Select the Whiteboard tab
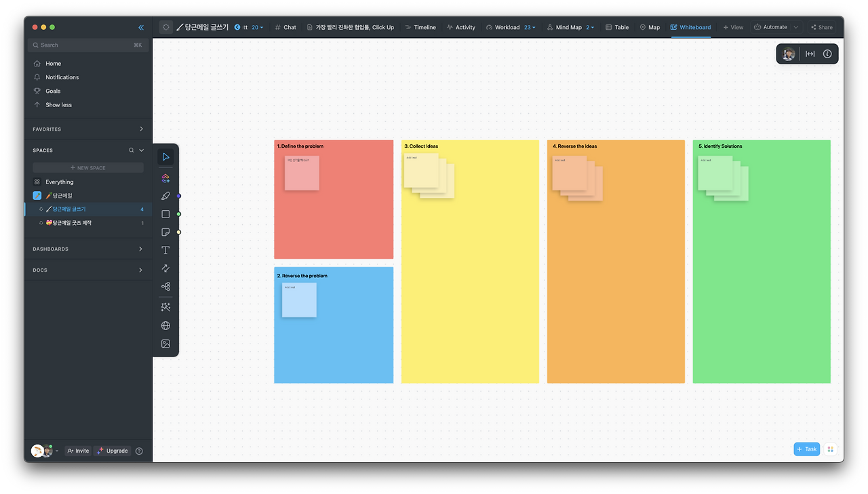Viewport: 868px width, 494px height. click(691, 28)
